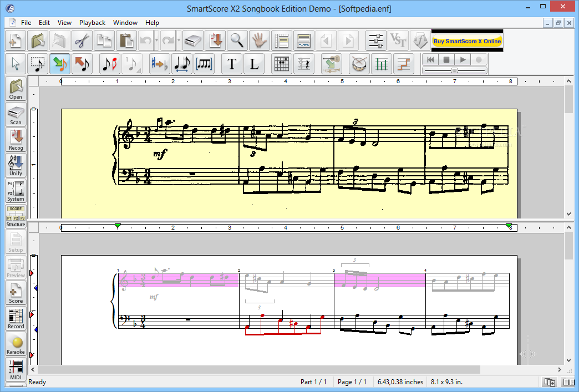Click the hand pan tool icon

point(259,40)
